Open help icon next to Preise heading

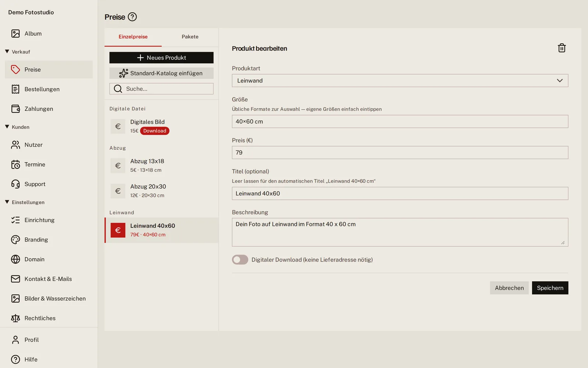[x=132, y=17]
